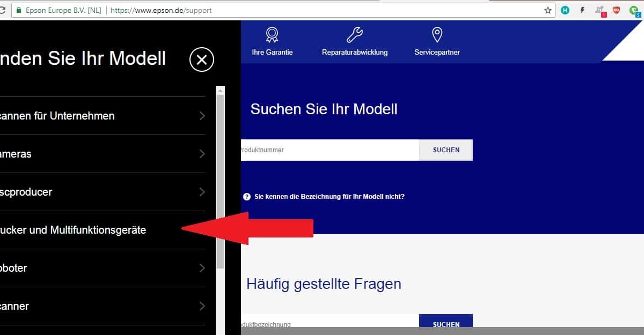Expand the Scanner category chevron
The width and height of the screenshot is (644, 335).
[202, 306]
